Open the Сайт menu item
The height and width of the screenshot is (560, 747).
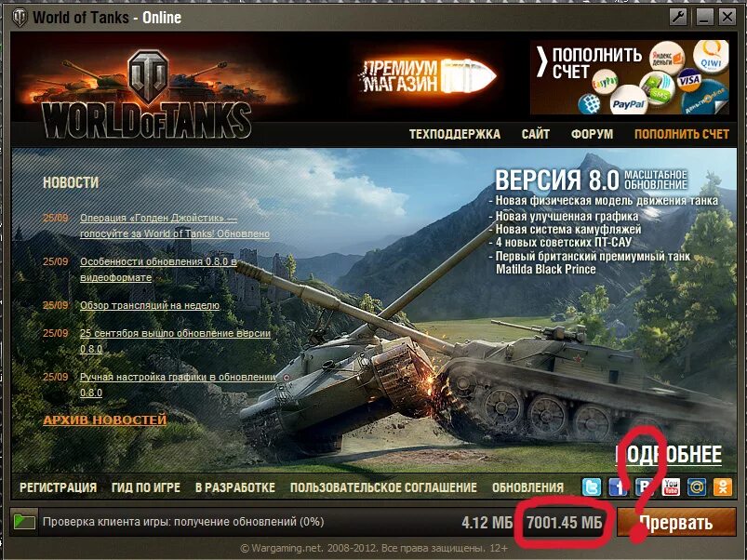(x=536, y=134)
